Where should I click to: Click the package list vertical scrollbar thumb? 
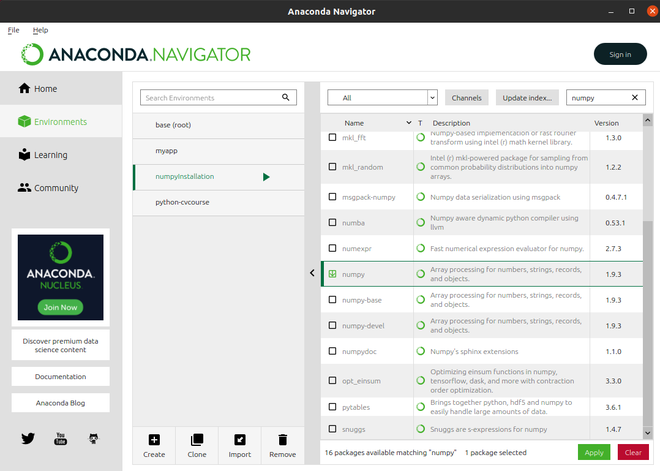point(648,323)
